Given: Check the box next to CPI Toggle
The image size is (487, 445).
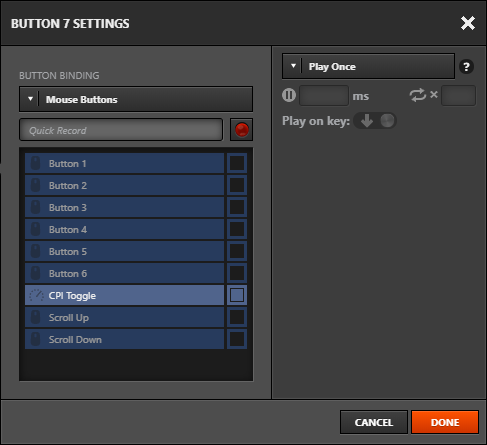Looking at the screenshot, I should [237, 295].
